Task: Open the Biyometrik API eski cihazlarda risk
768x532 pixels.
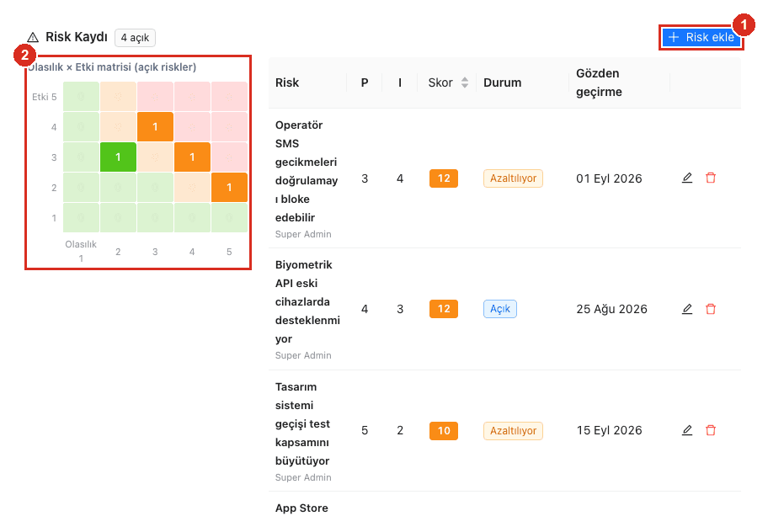Action: point(307,301)
